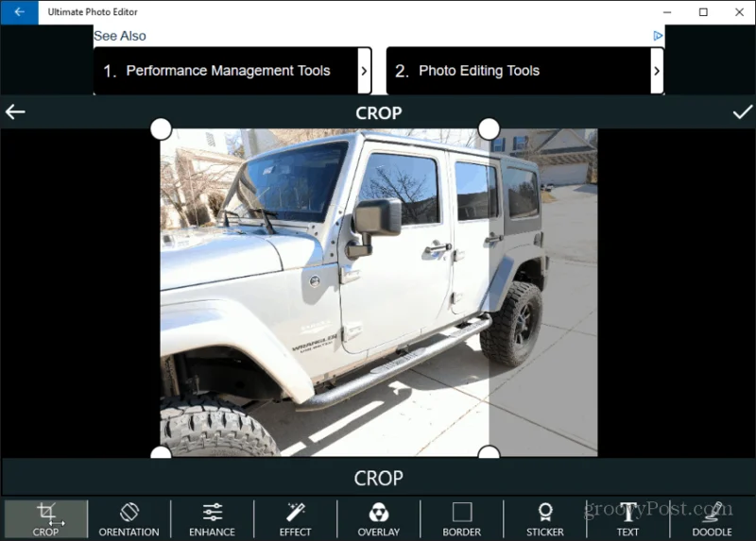Click the top-right crop handle
This screenshot has width=756, height=541.
click(489, 128)
